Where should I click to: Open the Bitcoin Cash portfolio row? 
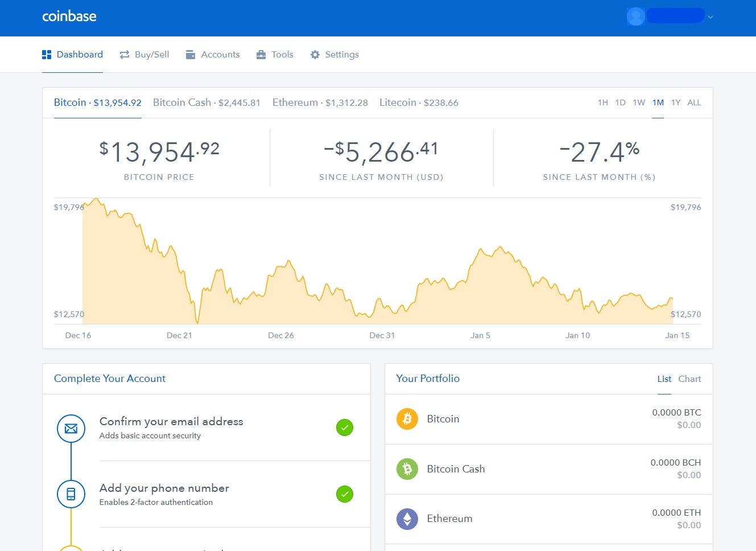pos(549,469)
